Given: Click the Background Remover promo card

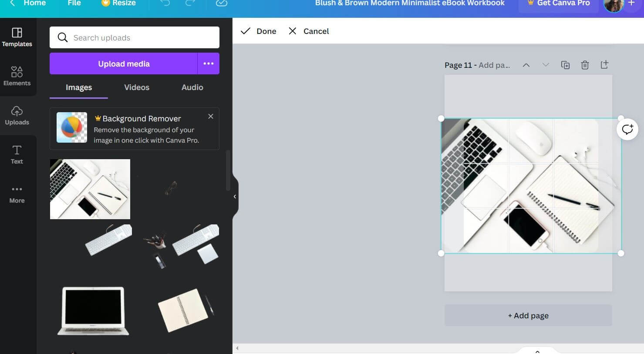Looking at the screenshot, I should (x=134, y=129).
